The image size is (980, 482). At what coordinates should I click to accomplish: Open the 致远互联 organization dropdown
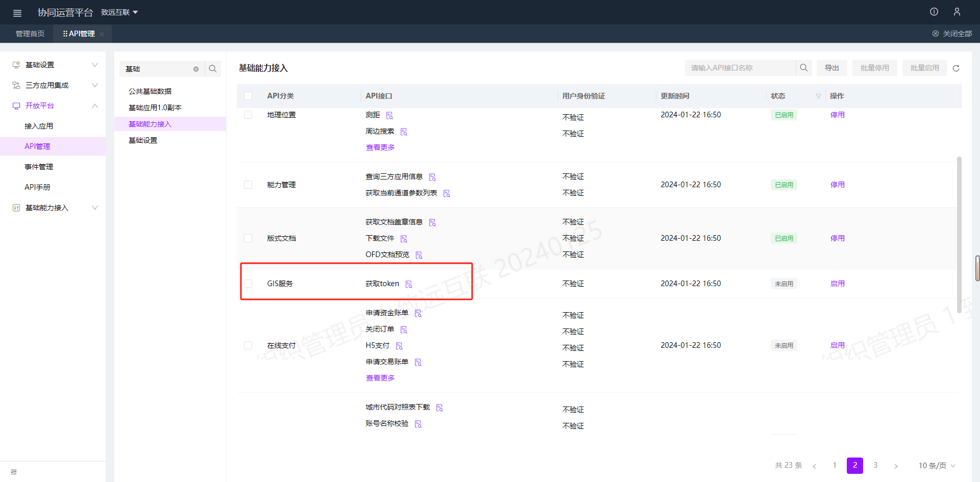tap(119, 12)
